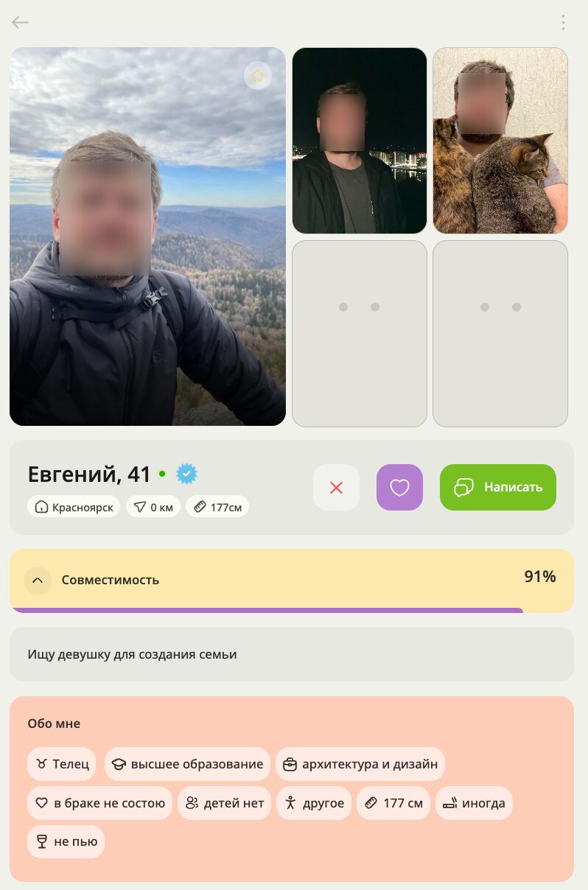The height and width of the screenshot is (890, 588).
Task: Select the Телец zodiac tag
Action: coord(62,764)
